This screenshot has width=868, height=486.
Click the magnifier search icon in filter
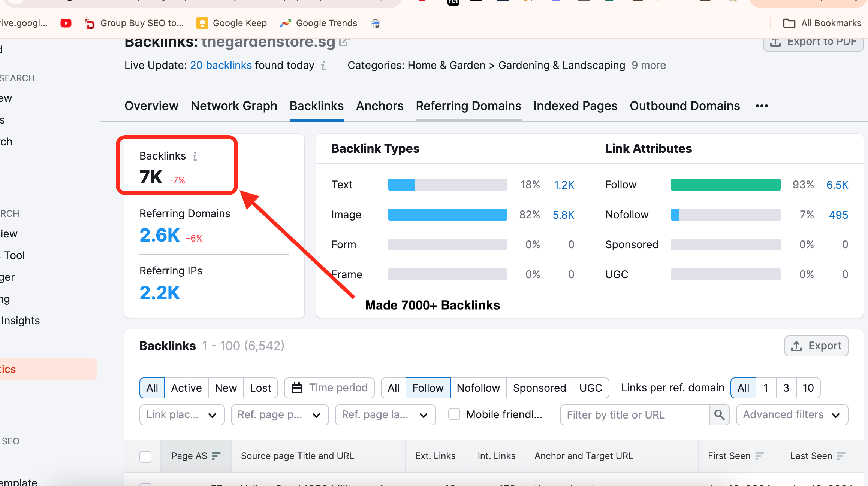(x=719, y=415)
